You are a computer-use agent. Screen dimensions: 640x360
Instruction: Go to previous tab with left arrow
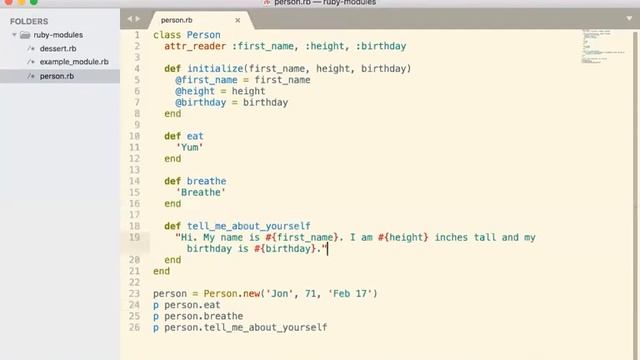click(x=130, y=19)
